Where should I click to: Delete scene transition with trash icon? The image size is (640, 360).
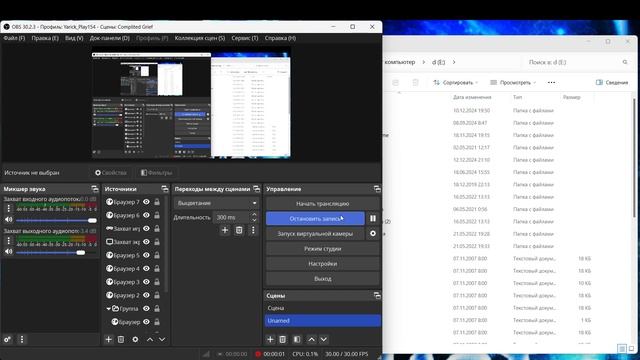pyautogui.click(x=239, y=230)
